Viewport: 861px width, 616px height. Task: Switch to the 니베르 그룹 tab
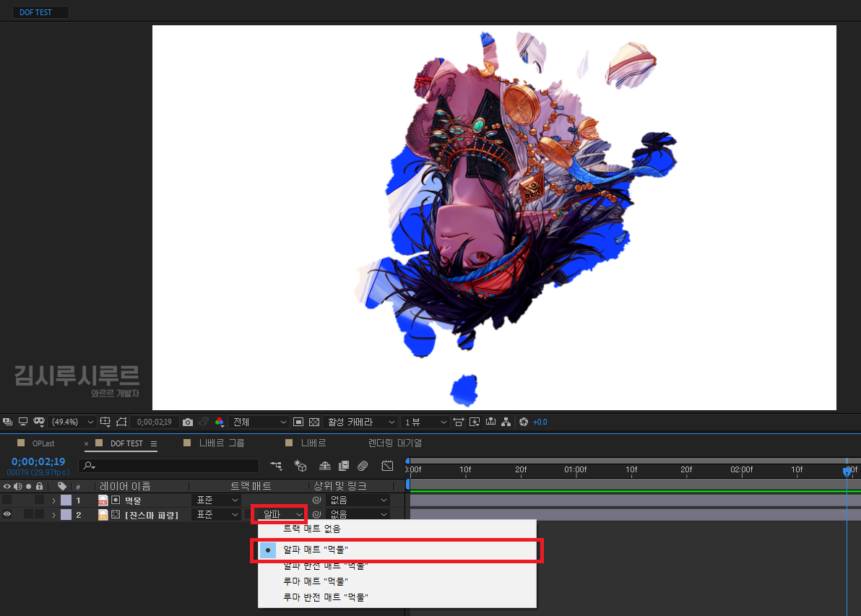click(221, 443)
